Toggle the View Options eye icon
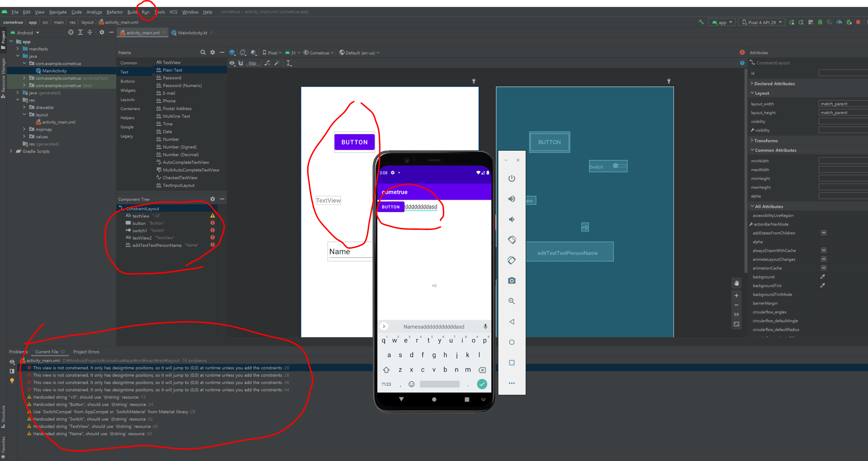 click(x=232, y=63)
